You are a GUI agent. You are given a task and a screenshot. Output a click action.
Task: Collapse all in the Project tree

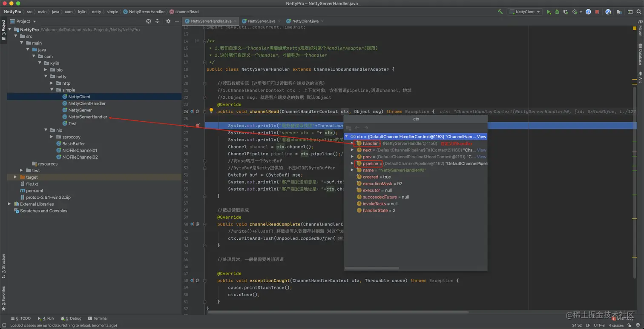(x=157, y=21)
